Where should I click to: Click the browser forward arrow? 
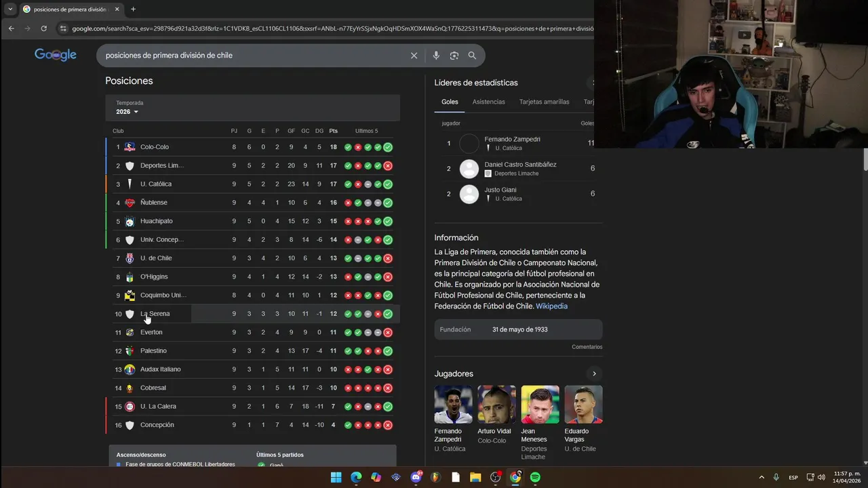tap(28, 28)
